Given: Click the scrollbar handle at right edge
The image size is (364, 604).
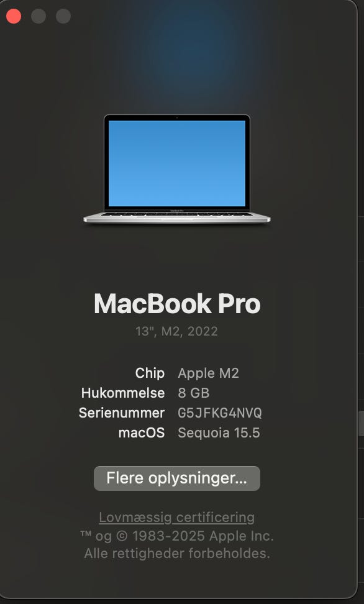Looking at the screenshot, I should point(362,423).
